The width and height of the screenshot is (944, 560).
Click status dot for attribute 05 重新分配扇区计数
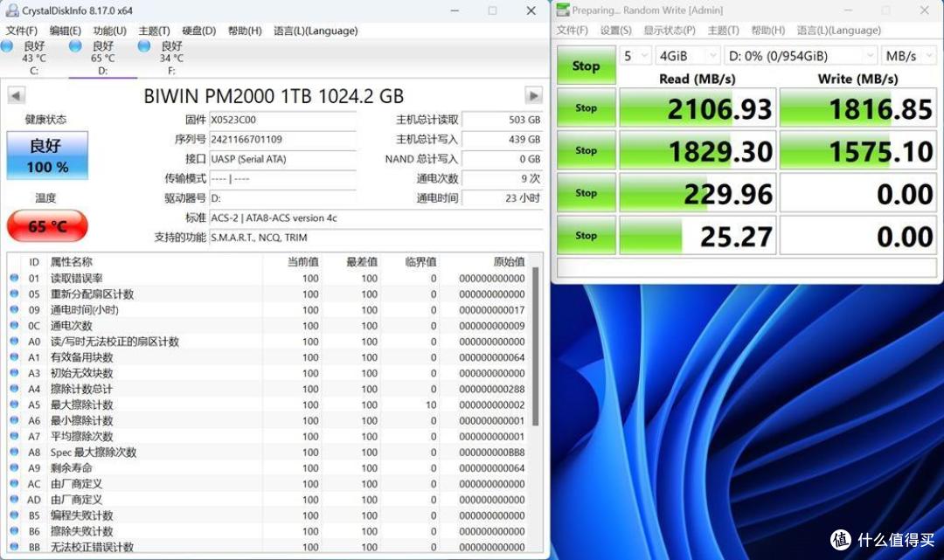pyautogui.click(x=15, y=294)
